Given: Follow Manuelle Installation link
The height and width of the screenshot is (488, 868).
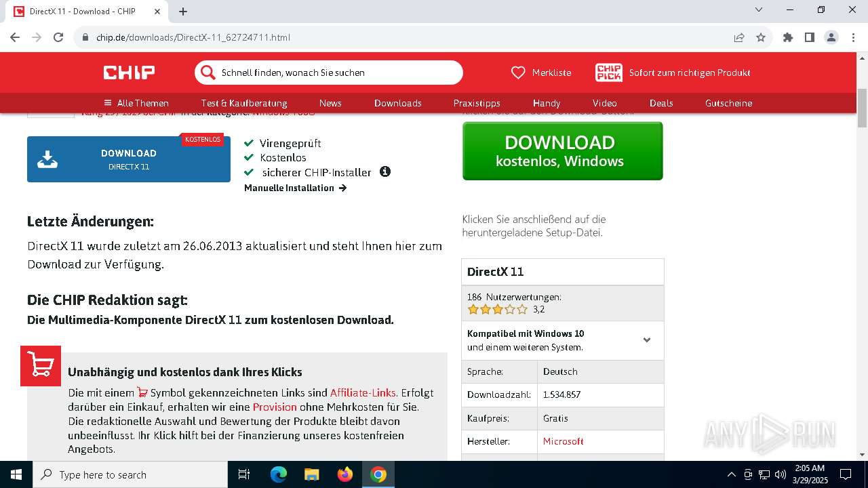Looking at the screenshot, I should coord(295,188).
